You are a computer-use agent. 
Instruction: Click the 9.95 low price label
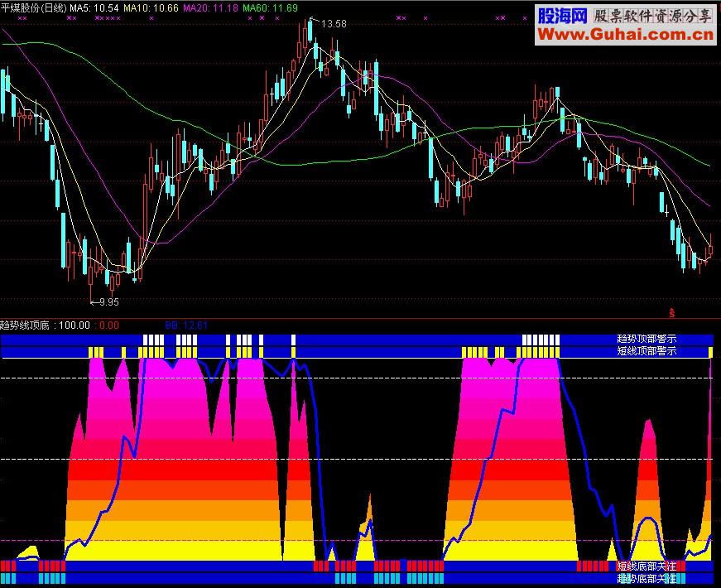click(x=109, y=301)
